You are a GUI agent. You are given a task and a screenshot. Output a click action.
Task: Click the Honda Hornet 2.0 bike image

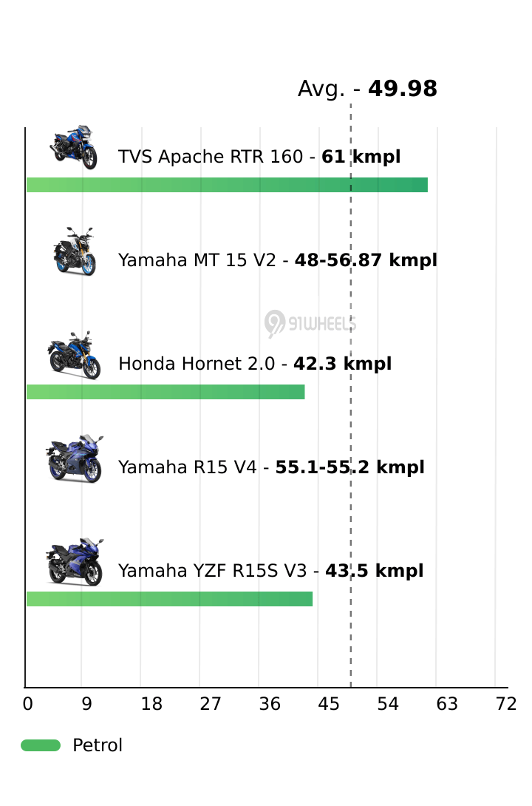[74, 356]
